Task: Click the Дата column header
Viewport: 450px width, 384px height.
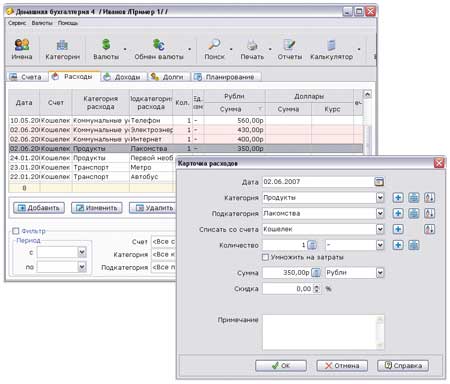Action: click(x=24, y=103)
